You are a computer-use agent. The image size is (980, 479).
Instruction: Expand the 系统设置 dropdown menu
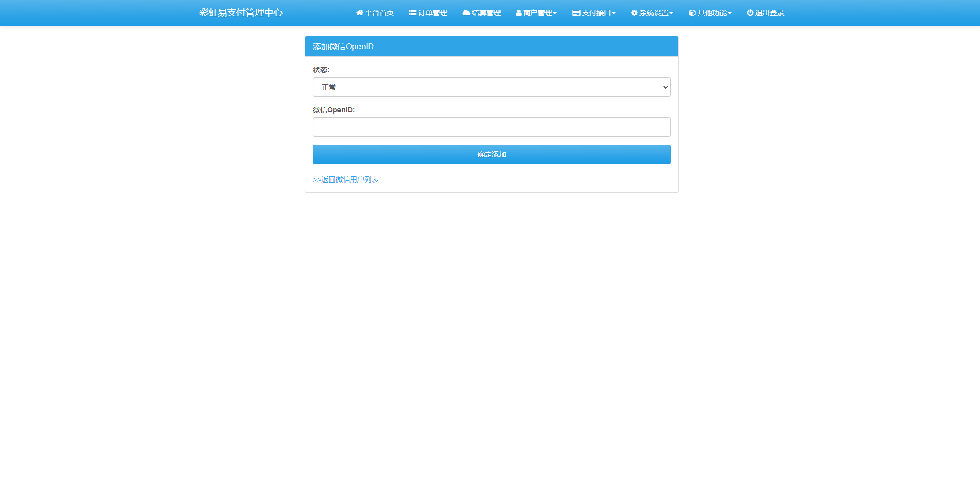click(652, 13)
